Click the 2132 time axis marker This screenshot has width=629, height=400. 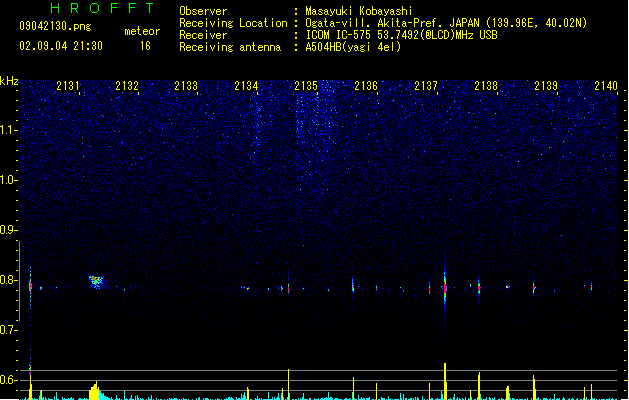pos(127,86)
